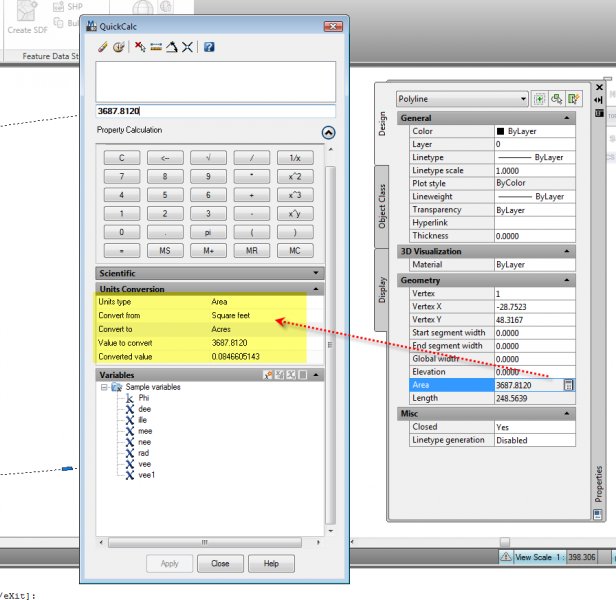
Task: Click the QuickCalc input field showing 3687.8120
Action: point(216,111)
